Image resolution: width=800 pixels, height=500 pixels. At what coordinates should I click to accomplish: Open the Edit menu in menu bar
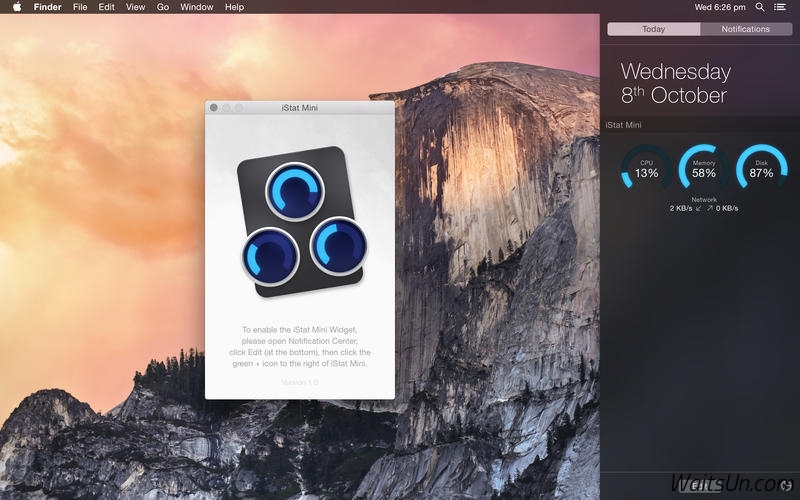pos(106,7)
